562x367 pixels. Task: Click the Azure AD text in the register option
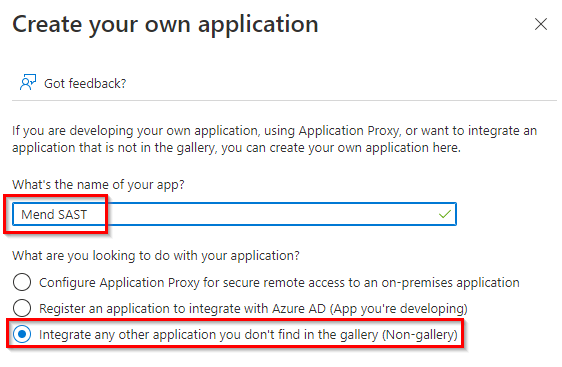[299, 309]
